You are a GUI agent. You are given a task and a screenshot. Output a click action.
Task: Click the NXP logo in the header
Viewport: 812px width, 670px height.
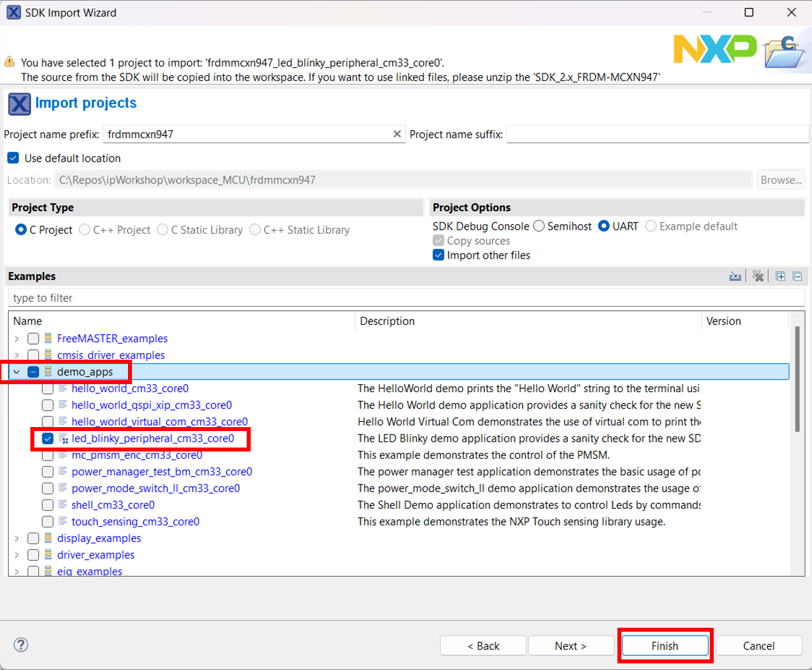coord(714,50)
